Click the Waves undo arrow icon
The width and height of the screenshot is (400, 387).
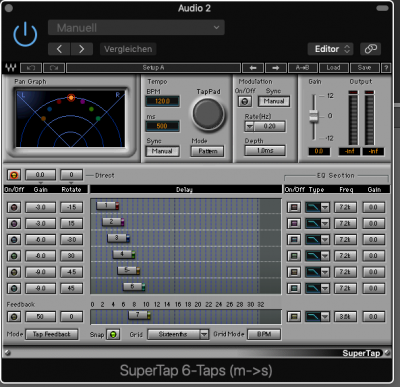click(31, 68)
